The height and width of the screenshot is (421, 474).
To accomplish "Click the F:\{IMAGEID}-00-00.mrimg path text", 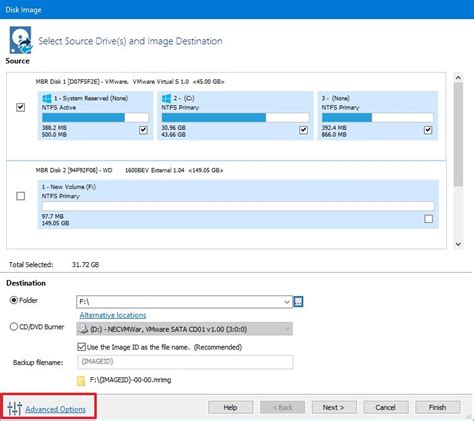I will coord(130,380).
